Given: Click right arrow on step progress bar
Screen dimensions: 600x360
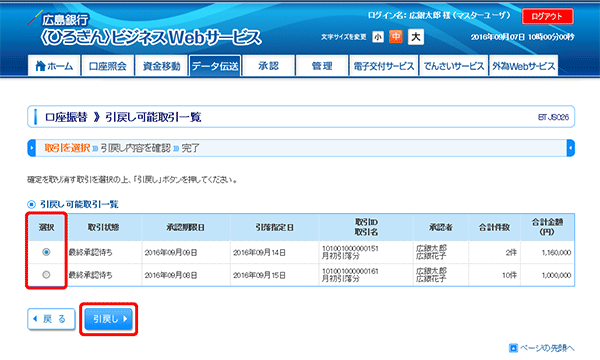Looking at the screenshot, I should coord(571,148).
